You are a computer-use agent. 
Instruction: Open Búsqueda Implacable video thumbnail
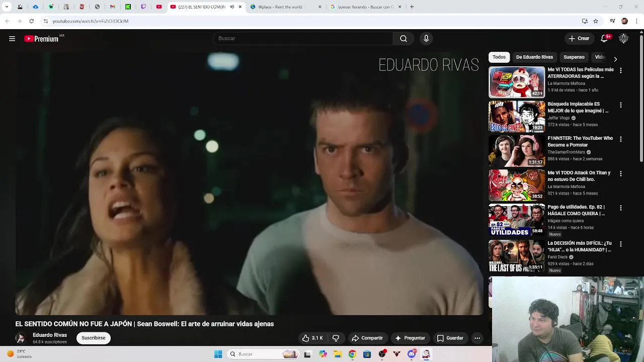pos(517,117)
